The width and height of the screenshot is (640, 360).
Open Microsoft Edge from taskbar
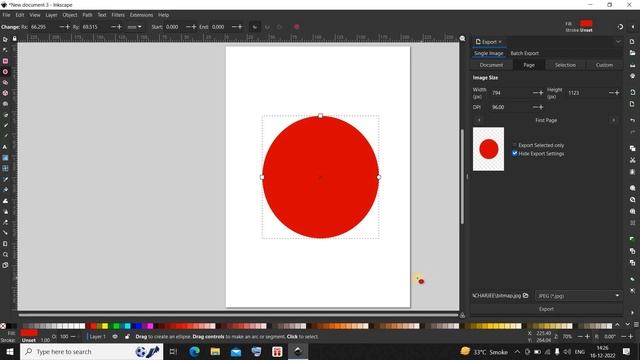(195, 351)
